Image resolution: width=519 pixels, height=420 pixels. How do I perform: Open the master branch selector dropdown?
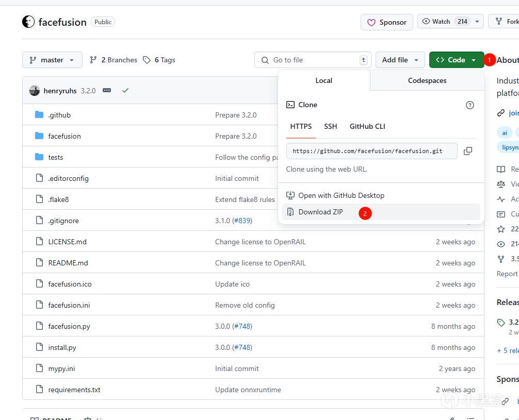click(52, 60)
